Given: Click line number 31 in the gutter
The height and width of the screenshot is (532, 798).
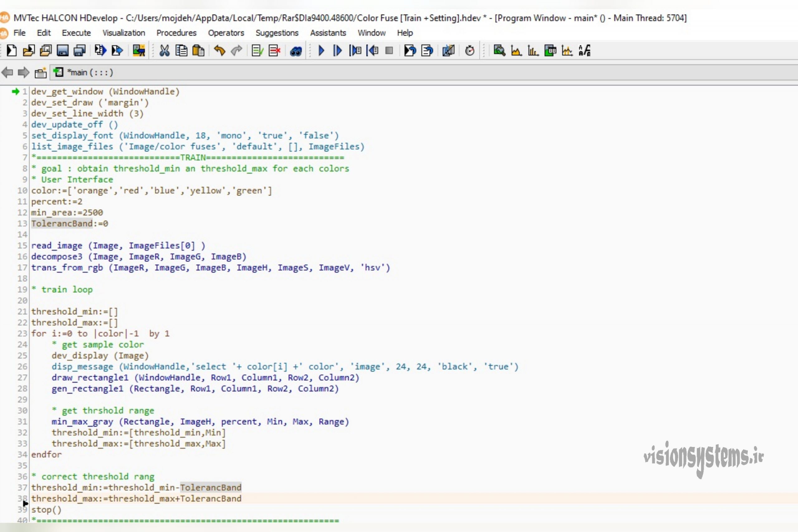Looking at the screenshot, I should point(22,422).
